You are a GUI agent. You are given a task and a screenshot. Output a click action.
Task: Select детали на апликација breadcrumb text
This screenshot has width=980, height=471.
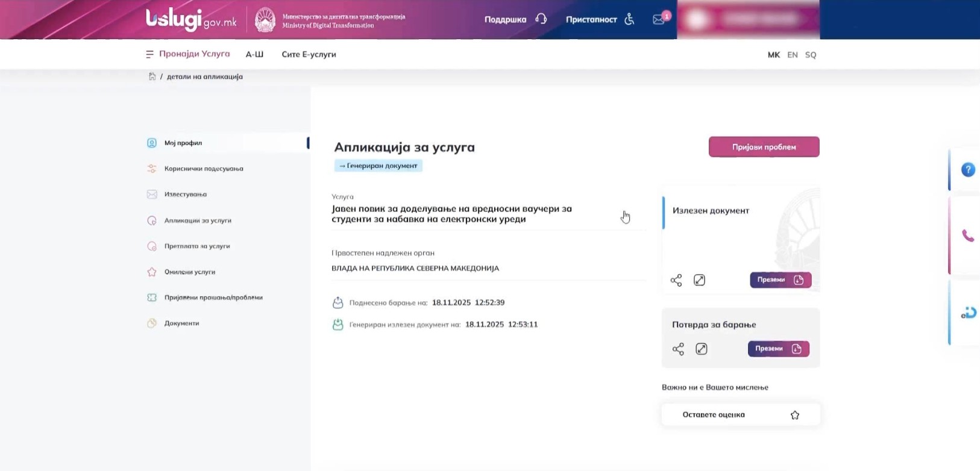click(x=205, y=76)
